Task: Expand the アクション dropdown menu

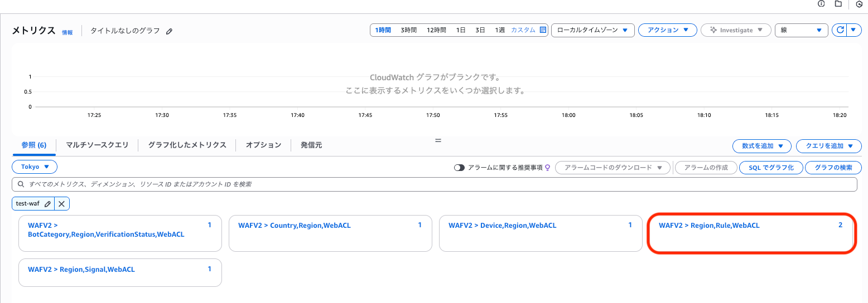Action: tap(667, 30)
